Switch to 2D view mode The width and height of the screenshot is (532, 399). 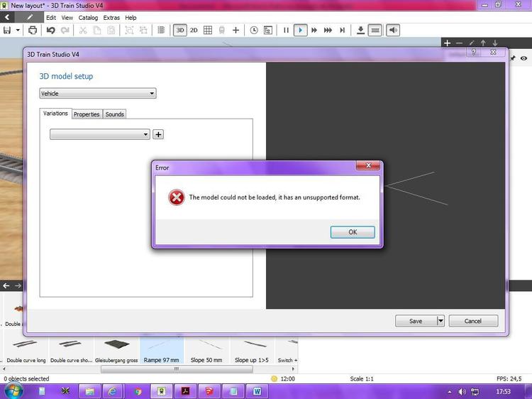coord(194,31)
